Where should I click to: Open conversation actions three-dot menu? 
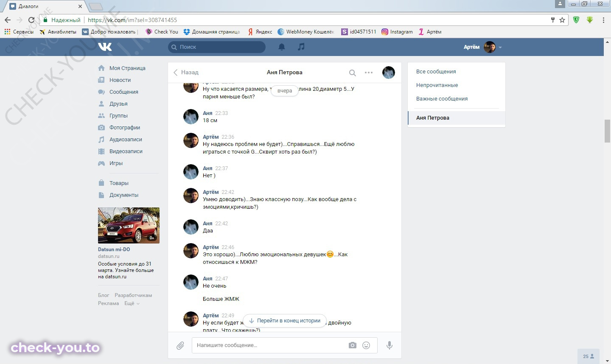tap(369, 73)
